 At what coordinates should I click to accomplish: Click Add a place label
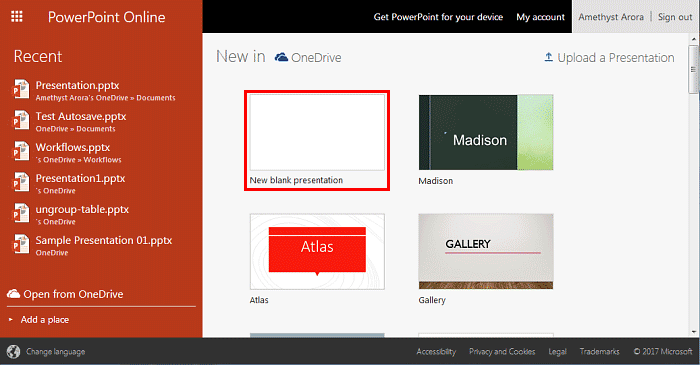point(45,319)
